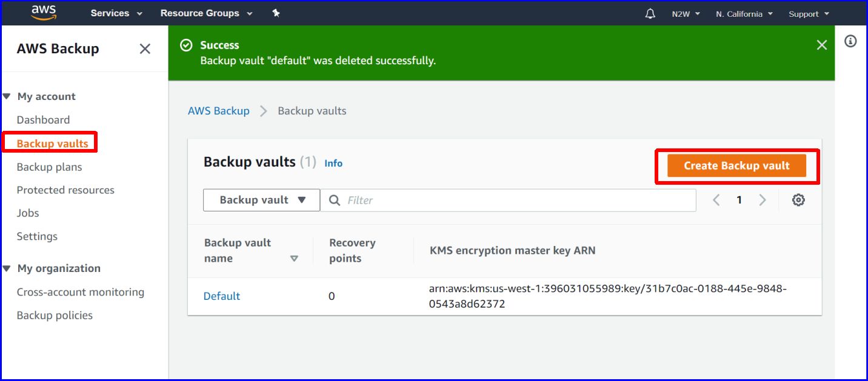Open Settings in the sidebar
Image resolution: width=868 pixels, height=381 pixels.
tap(37, 236)
